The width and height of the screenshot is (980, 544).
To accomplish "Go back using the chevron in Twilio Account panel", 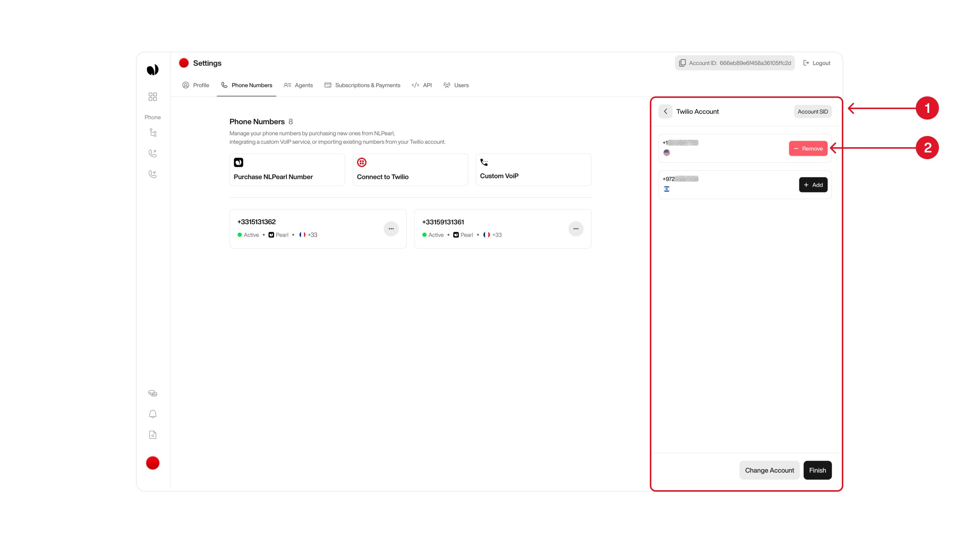I will 666,111.
